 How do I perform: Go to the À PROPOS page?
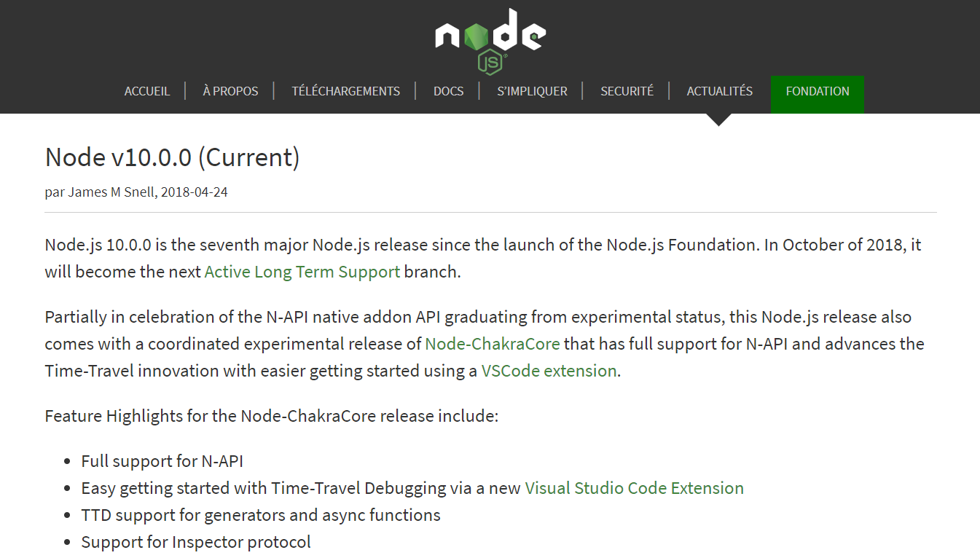pyautogui.click(x=230, y=91)
